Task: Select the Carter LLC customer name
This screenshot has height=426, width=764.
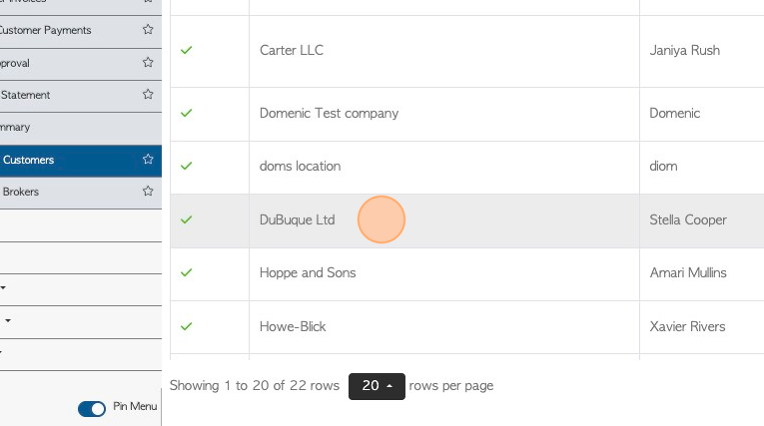Action: (291, 50)
